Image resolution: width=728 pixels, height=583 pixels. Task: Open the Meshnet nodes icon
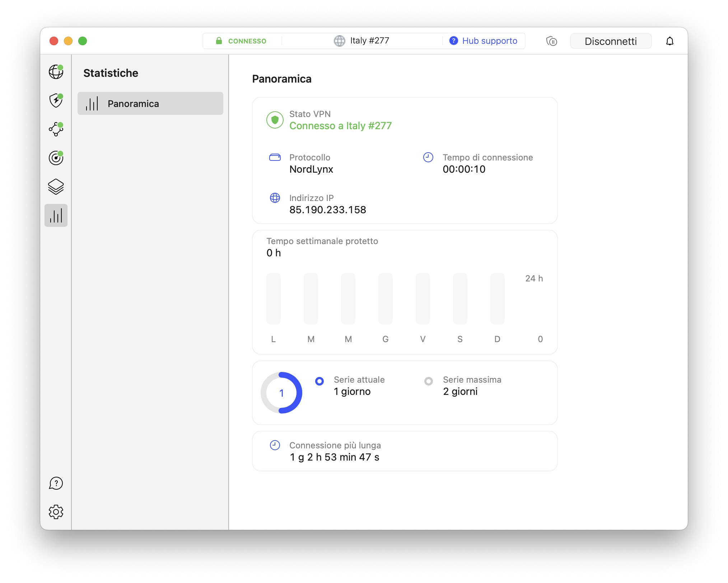pyautogui.click(x=56, y=129)
